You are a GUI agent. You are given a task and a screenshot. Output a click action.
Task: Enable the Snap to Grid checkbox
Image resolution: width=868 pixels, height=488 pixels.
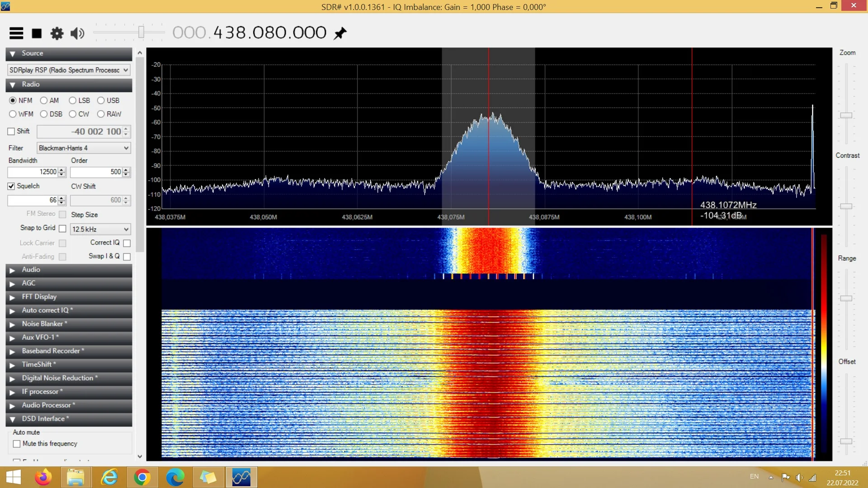point(62,229)
